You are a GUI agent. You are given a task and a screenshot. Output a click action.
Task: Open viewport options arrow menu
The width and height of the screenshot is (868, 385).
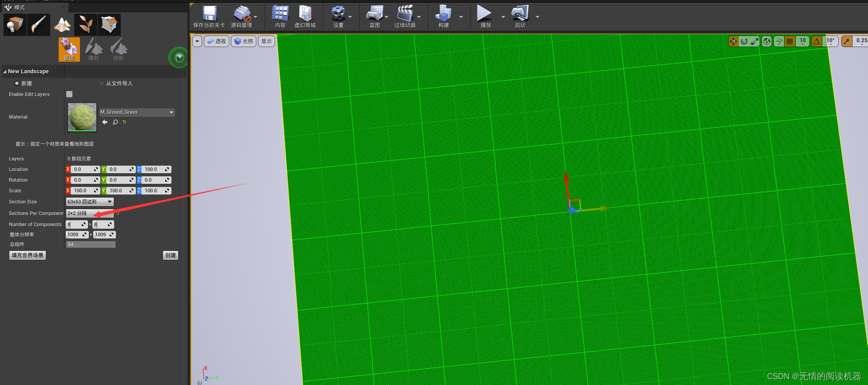click(x=197, y=41)
